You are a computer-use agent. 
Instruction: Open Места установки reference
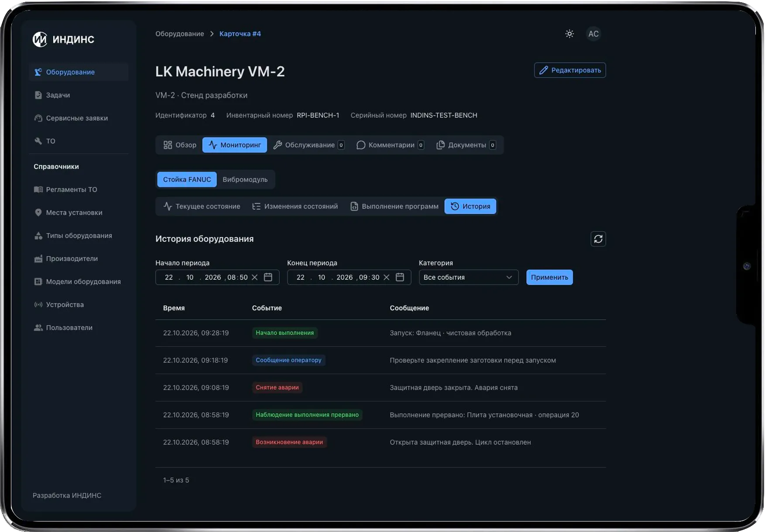(x=79, y=213)
